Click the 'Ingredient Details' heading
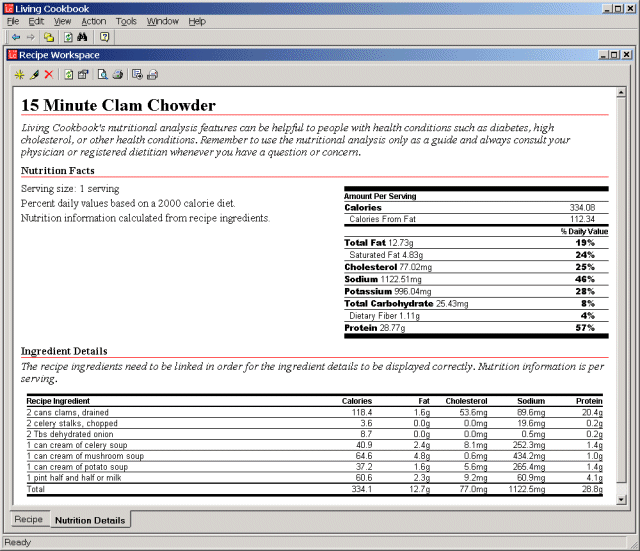The height and width of the screenshot is (551, 640). point(64,351)
